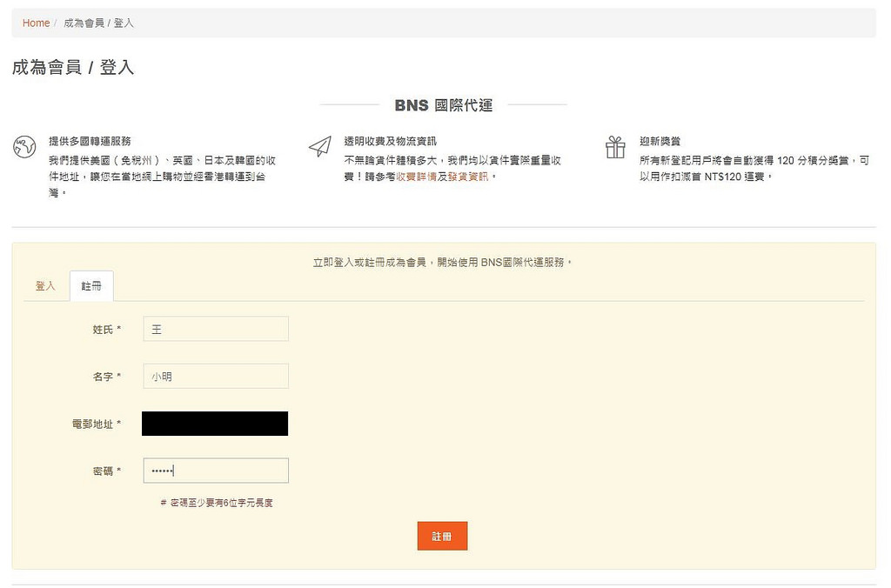Click the 姓氏 input field
Image resolution: width=891 pixels, height=588 pixels.
(x=215, y=329)
